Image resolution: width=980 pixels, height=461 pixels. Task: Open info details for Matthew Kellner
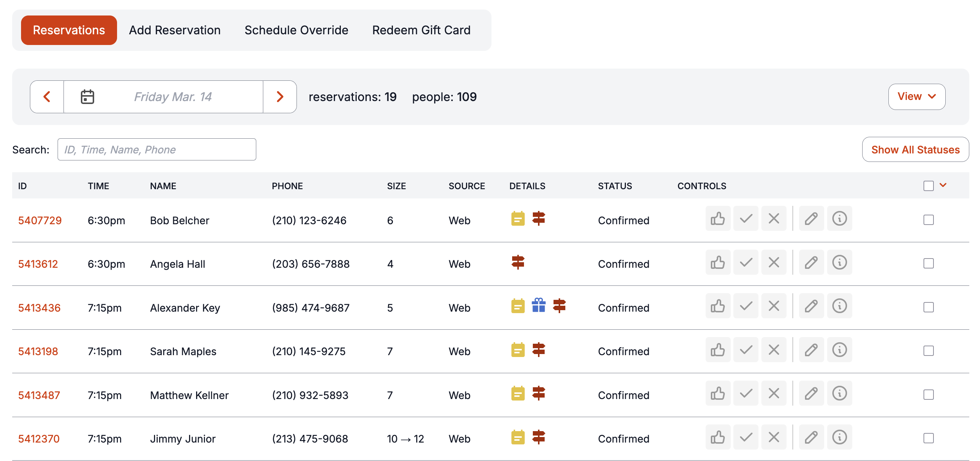839,394
